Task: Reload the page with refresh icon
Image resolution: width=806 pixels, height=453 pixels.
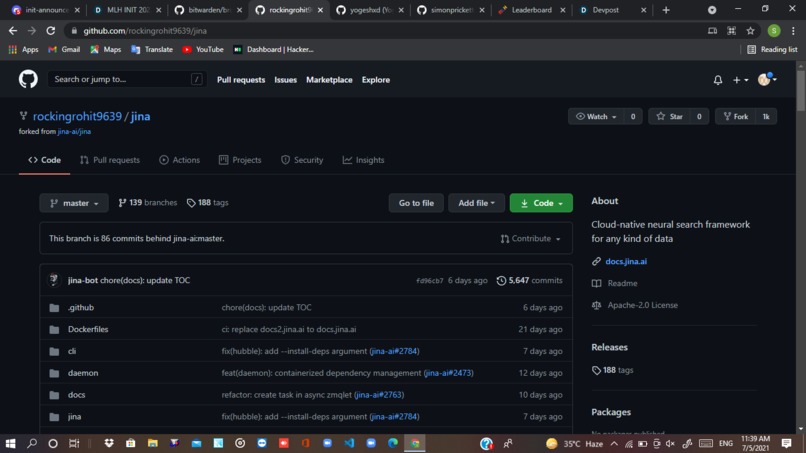Action: pyautogui.click(x=50, y=31)
